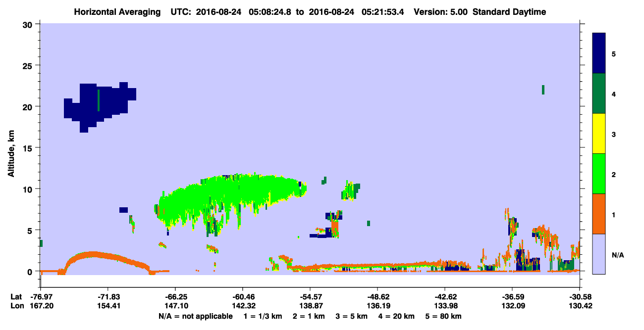This screenshot has height=330, width=644.
Task: Click the start time '05:08:24.8' in title
Action: point(270,12)
